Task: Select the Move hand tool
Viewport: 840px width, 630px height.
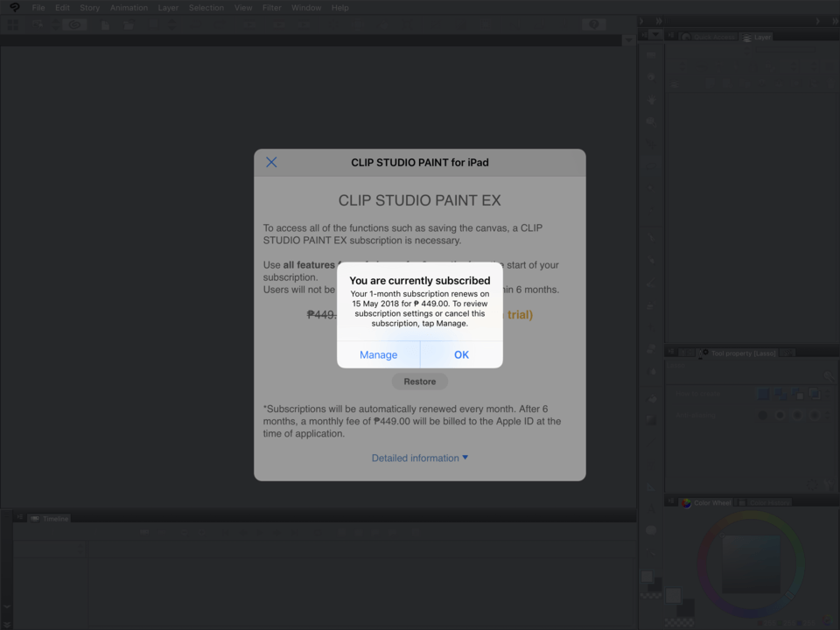Action: 651,100
